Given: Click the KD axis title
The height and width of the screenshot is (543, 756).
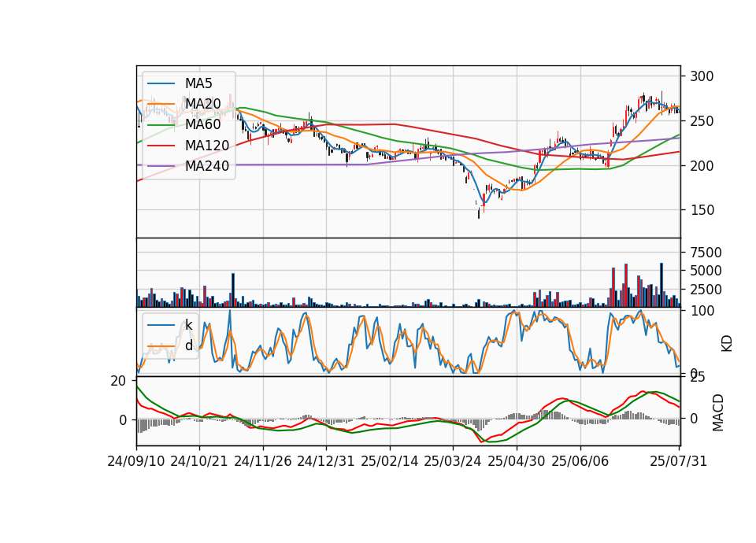Looking at the screenshot, I should coord(727,343).
